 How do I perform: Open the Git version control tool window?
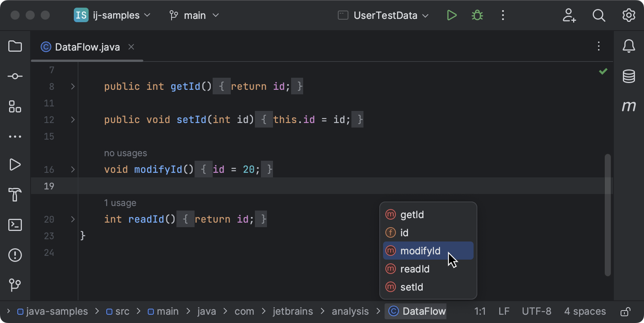[x=15, y=285]
